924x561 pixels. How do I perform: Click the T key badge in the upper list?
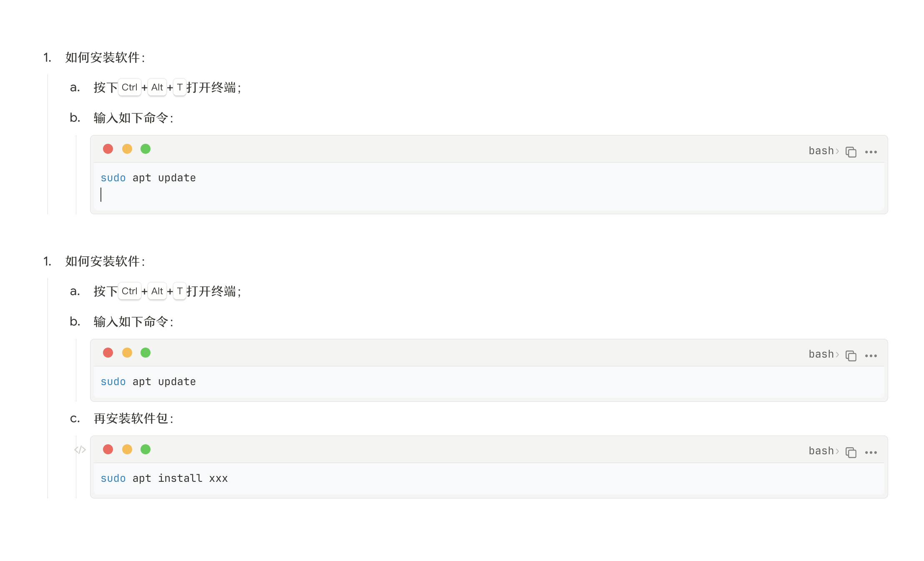[x=180, y=88]
